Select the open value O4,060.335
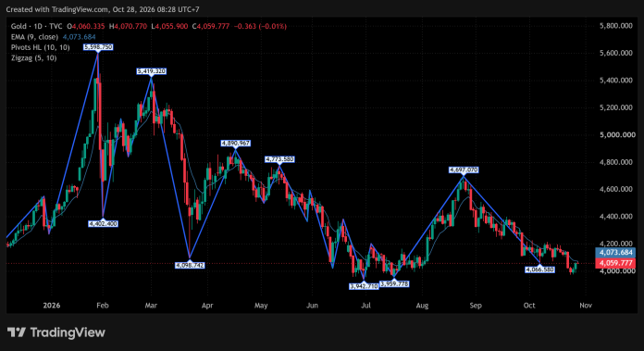Viewport: 644px width, 351px height. click(x=86, y=26)
